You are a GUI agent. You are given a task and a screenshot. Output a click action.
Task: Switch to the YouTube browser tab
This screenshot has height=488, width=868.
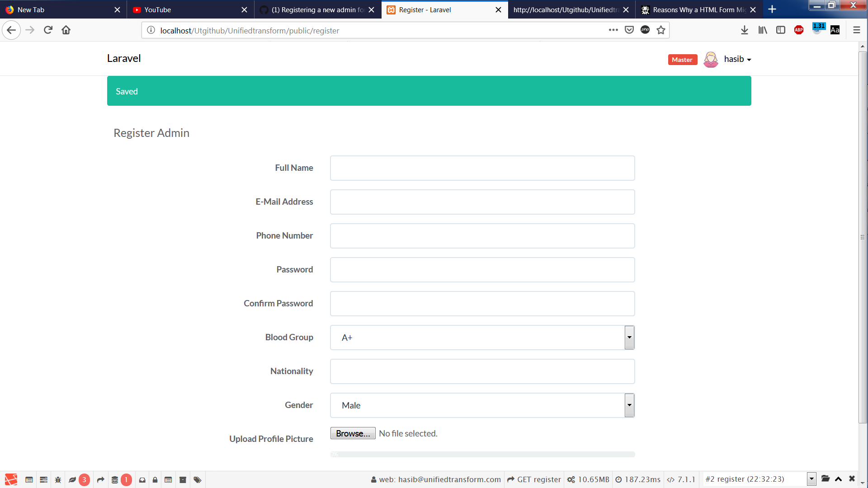[x=181, y=9]
